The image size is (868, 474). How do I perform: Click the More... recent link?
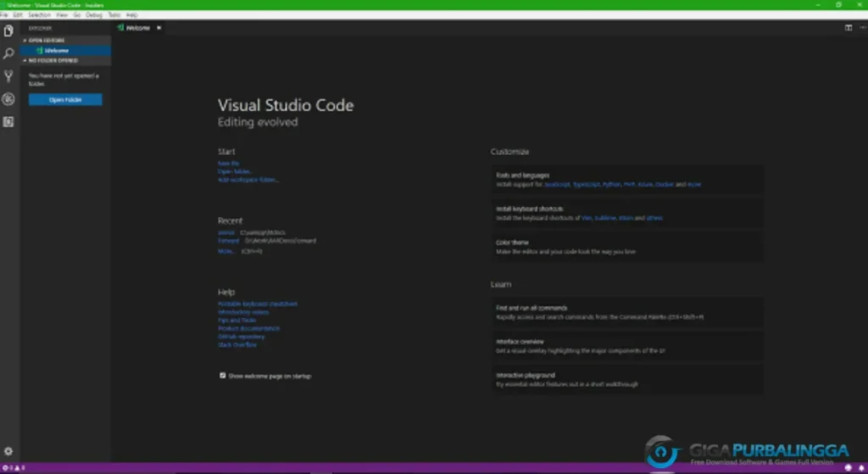tap(226, 251)
